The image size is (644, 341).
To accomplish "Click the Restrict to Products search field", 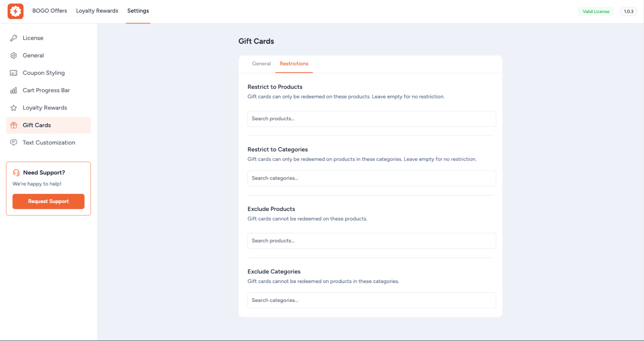I will [x=371, y=119].
